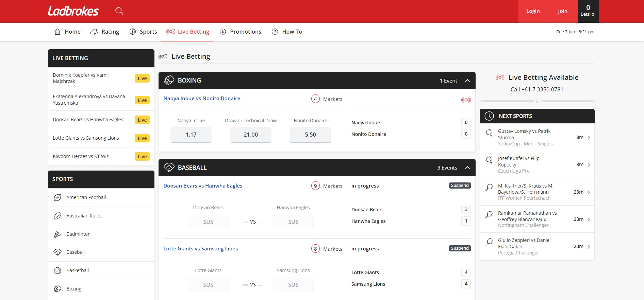
Task: Click table tennis icon beside Gustav Lomsky match
Action: tap(489, 133)
